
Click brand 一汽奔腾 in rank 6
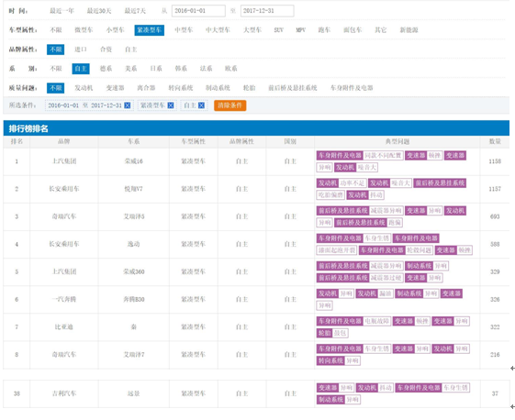64,299
